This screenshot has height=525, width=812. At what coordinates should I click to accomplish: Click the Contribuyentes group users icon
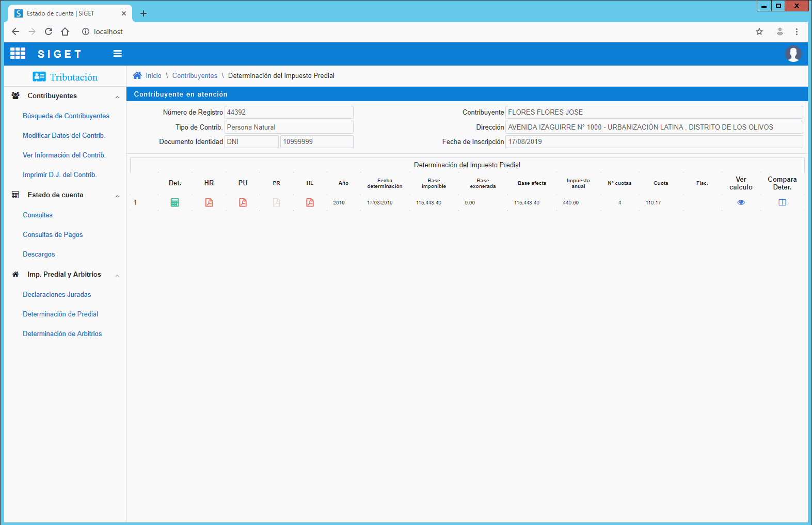[15, 96]
